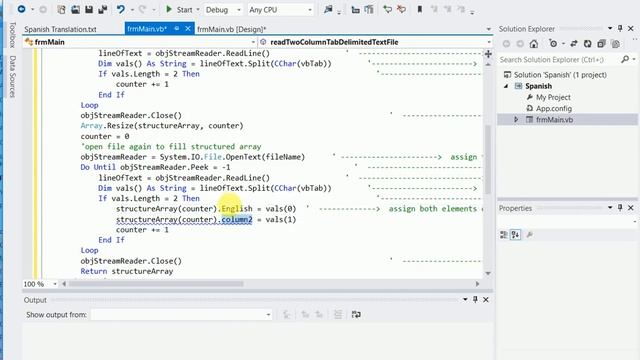Select My Project in Solution Explorer
The height and width of the screenshot is (360, 640).
pos(553,97)
